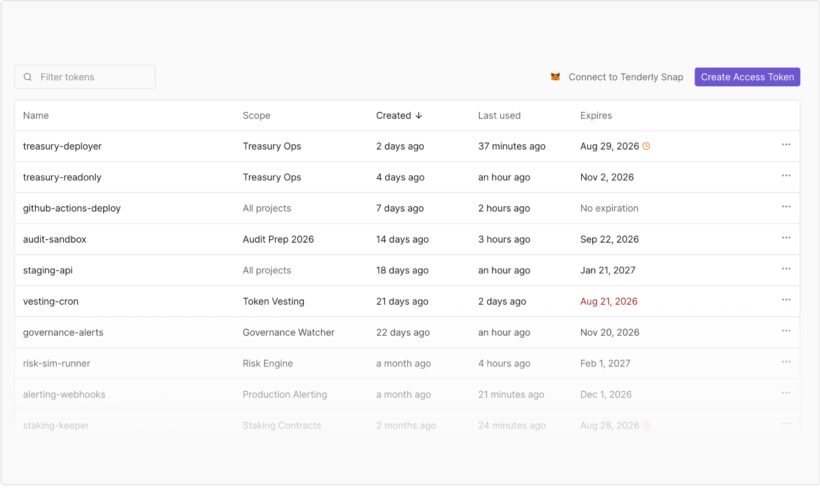Click the No expiration value
Screen dimensions: 820x504
(609, 209)
